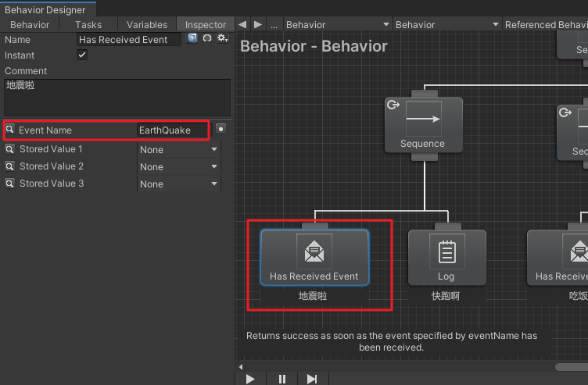
Task: Open the second Behavior dropdown in toolbar
Action: tap(447, 25)
